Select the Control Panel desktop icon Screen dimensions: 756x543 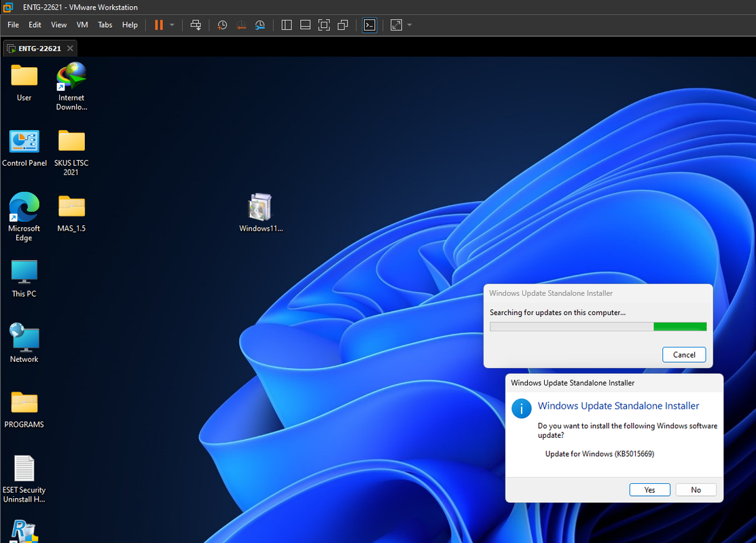coord(24,149)
